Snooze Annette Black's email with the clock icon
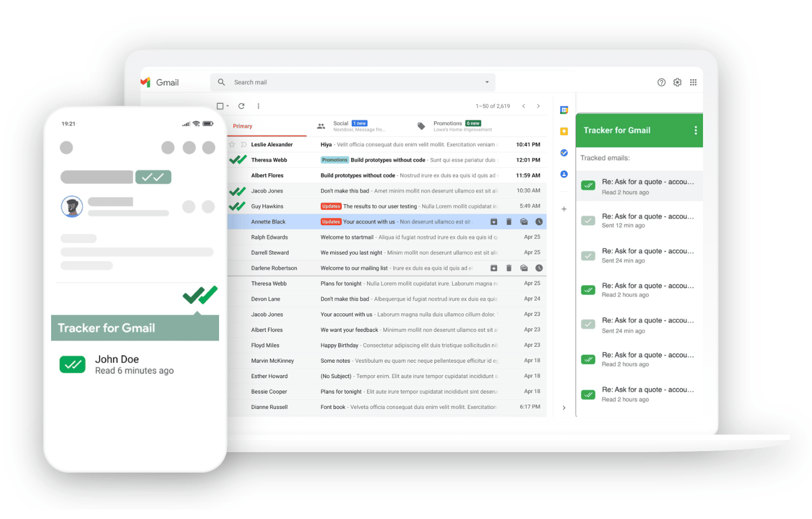The image size is (812, 519). click(x=539, y=222)
